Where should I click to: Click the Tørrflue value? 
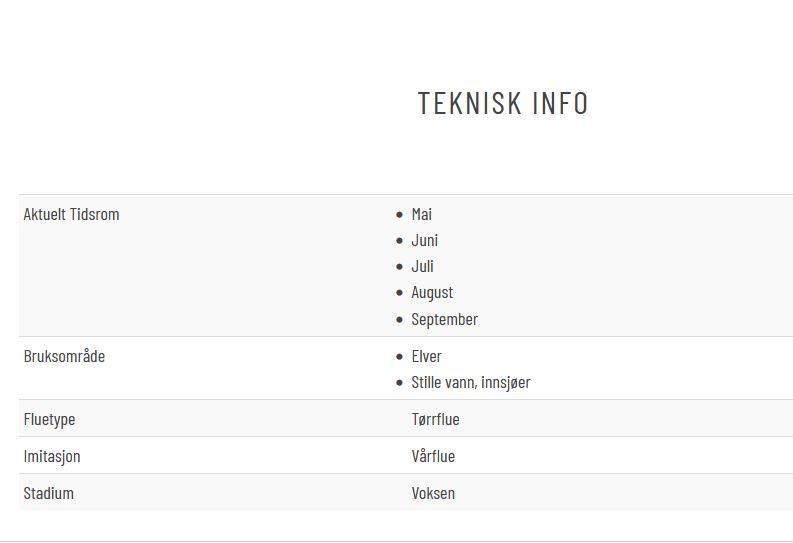click(435, 419)
